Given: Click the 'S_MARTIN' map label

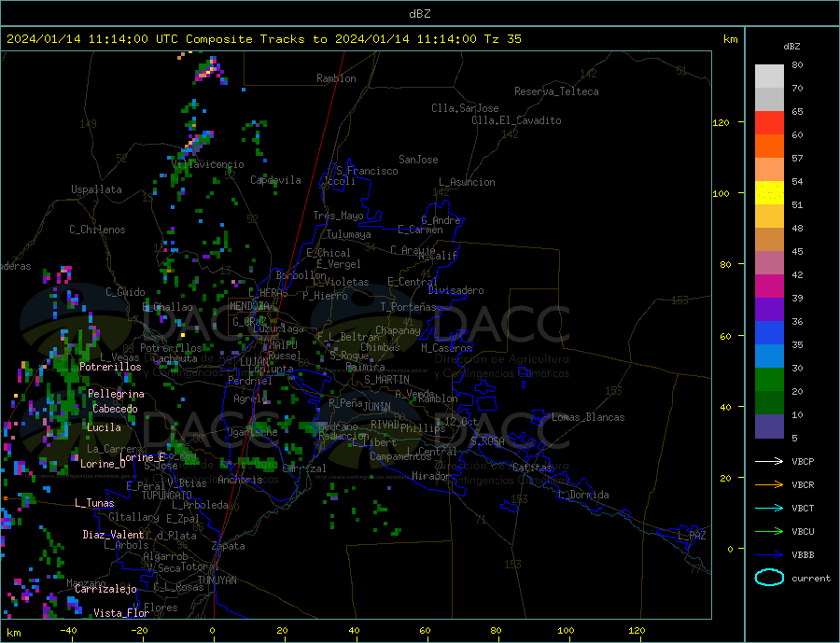Looking at the screenshot, I should [x=386, y=380].
